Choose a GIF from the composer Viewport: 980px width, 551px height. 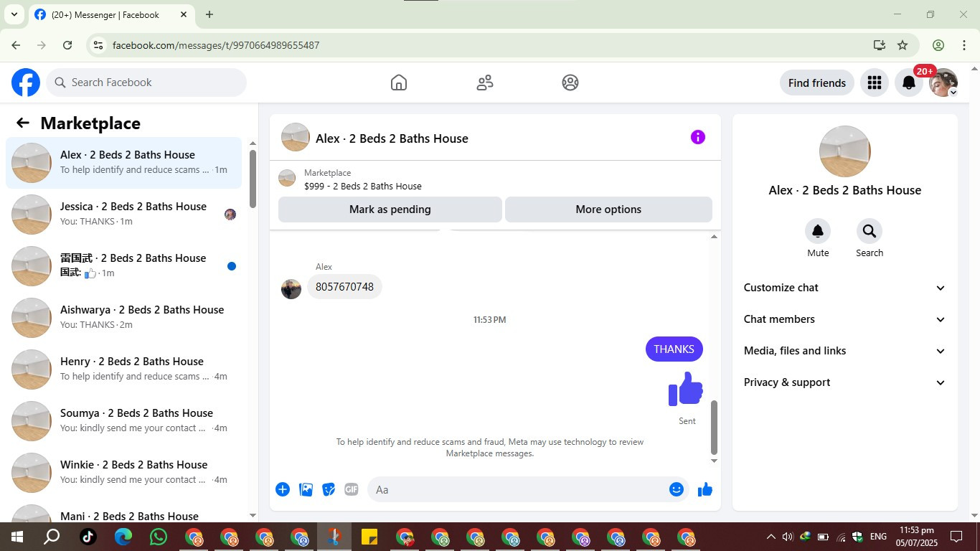tap(351, 489)
